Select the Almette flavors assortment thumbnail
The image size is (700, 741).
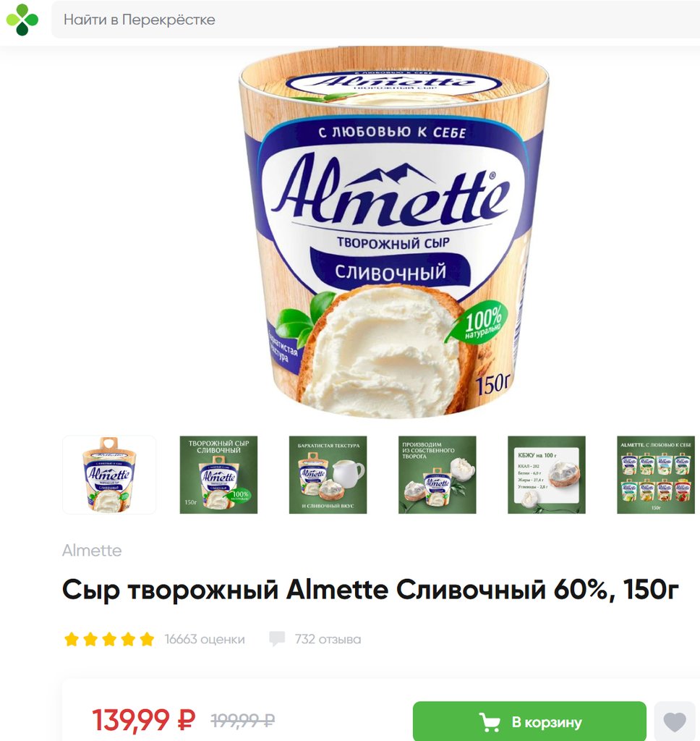tap(656, 475)
